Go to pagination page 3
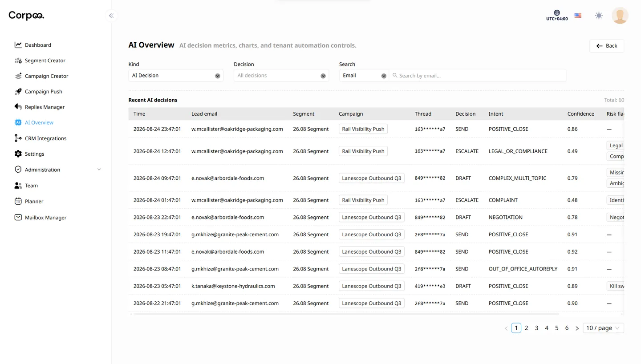Image resolution: width=641 pixels, height=364 pixels. click(536, 328)
